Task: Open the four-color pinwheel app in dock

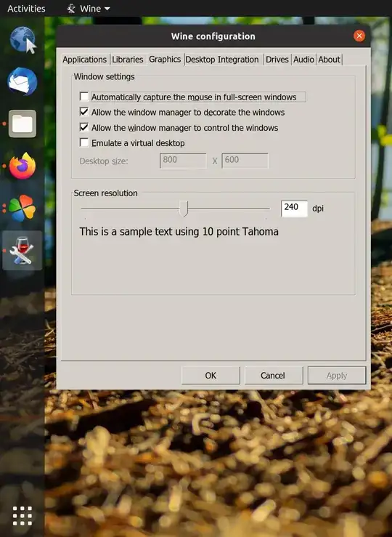Action: coord(23,209)
